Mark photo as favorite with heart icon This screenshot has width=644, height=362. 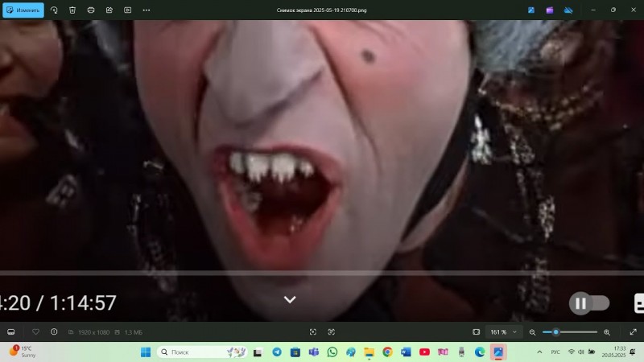click(35, 331)
